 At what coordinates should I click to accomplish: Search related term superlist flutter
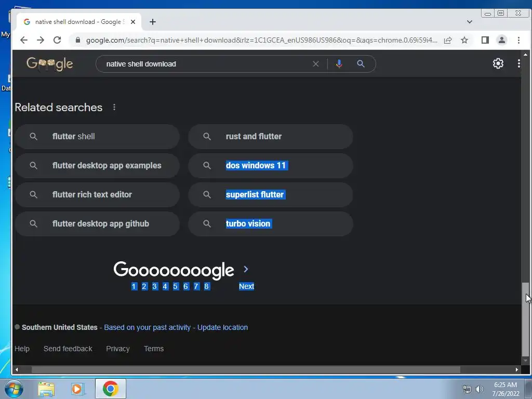[x=270, y=195]
